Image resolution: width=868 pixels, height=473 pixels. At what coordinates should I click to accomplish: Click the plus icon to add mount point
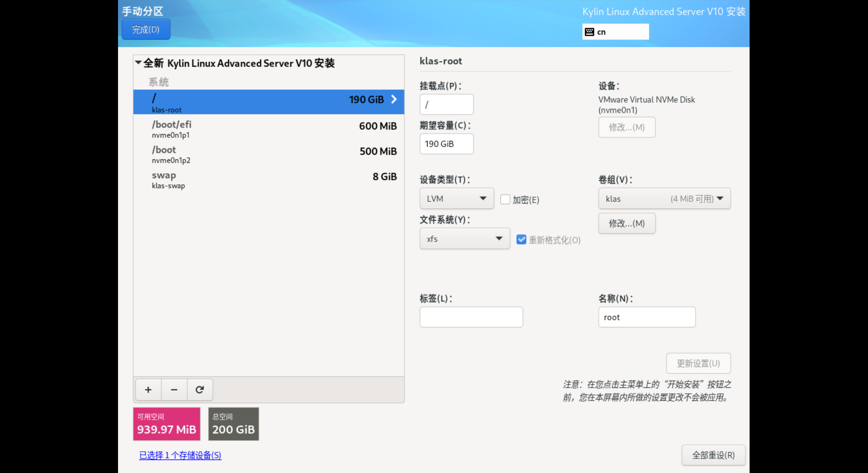coord(148,390)
